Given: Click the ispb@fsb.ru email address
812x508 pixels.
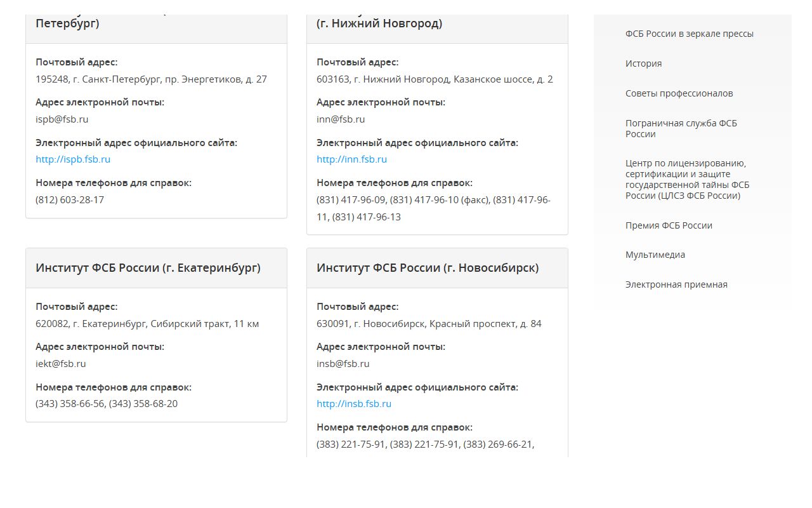Looking at the screenshot, I should (62, 119).
